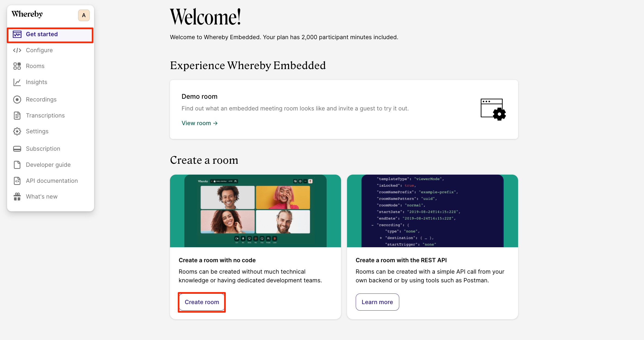Click the API documentation file icon
The image size is (644, 340).
tap(17, 181)
